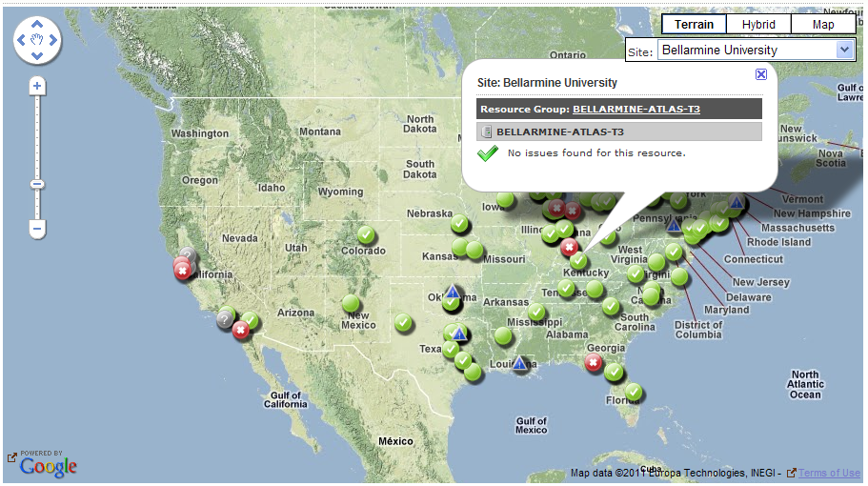Select the green marker in Nebraska
Screen dimensions: 868x486
459,224
